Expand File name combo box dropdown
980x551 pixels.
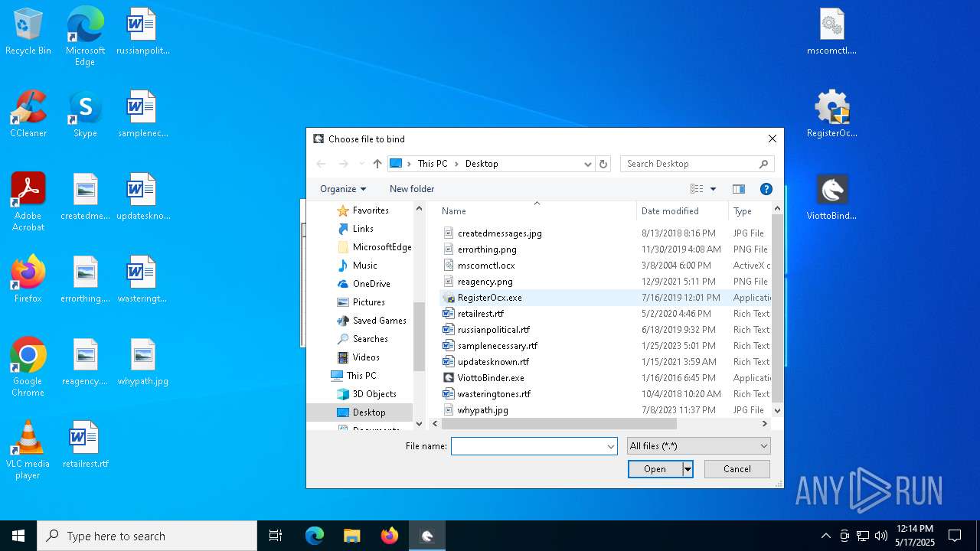[x=611, y=446]
